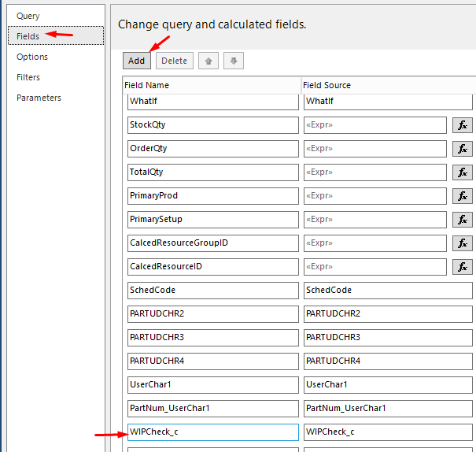Edit the OrderQty field name box
This screenshot has width=476, height=452.
213,149
